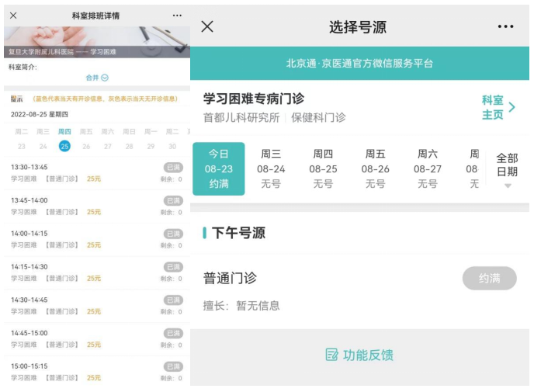The image size is (534, 392).
Task: Choose 周六 08-27 in date strip
Action: tap(428, 168)
